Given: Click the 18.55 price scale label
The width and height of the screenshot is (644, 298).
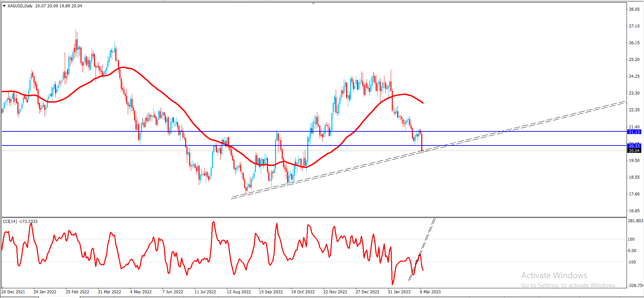Looking at the screenshot, I should click(634, 177).
